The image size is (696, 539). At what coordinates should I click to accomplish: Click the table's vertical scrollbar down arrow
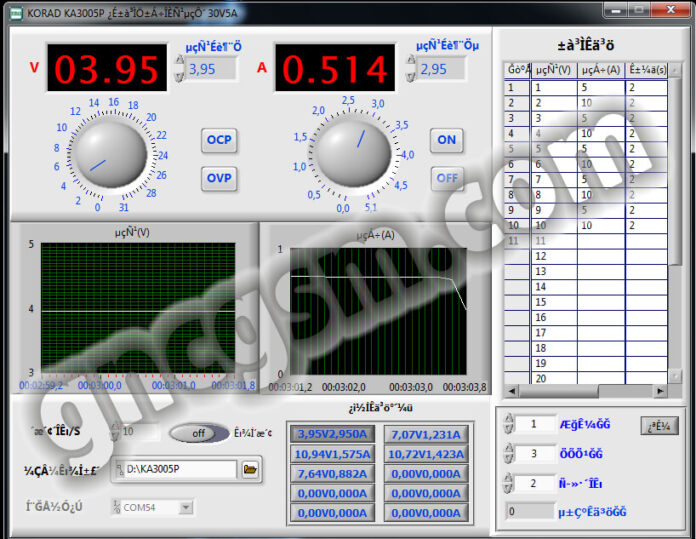(675, 376)
